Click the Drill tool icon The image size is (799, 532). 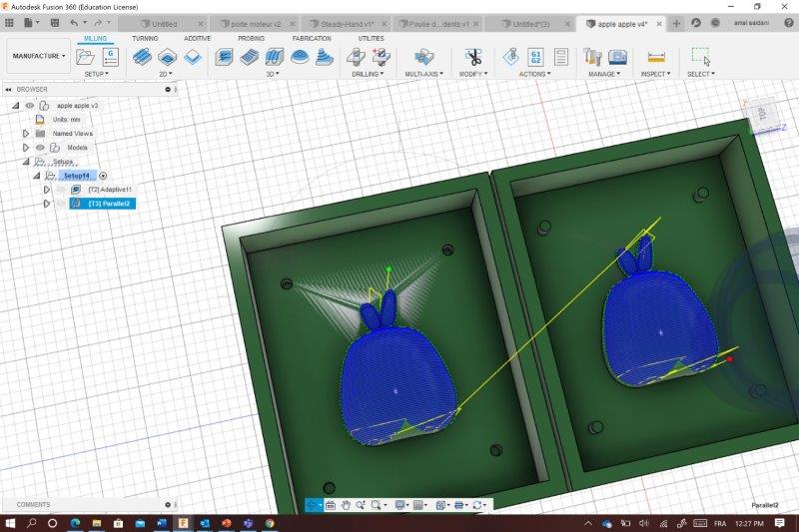[356, 57]
